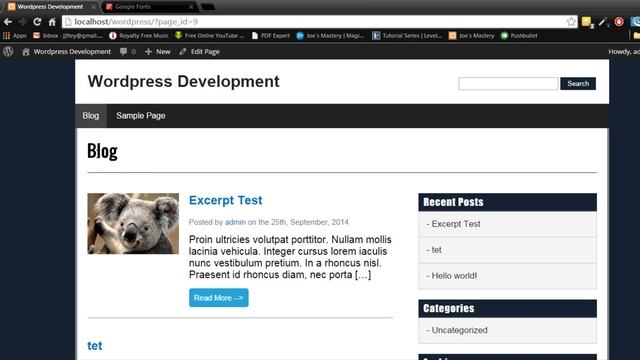This screenshot has width=640, height=360.
Task: Click the WordPress logo in admin bar
Action: (x=8, y=51)
